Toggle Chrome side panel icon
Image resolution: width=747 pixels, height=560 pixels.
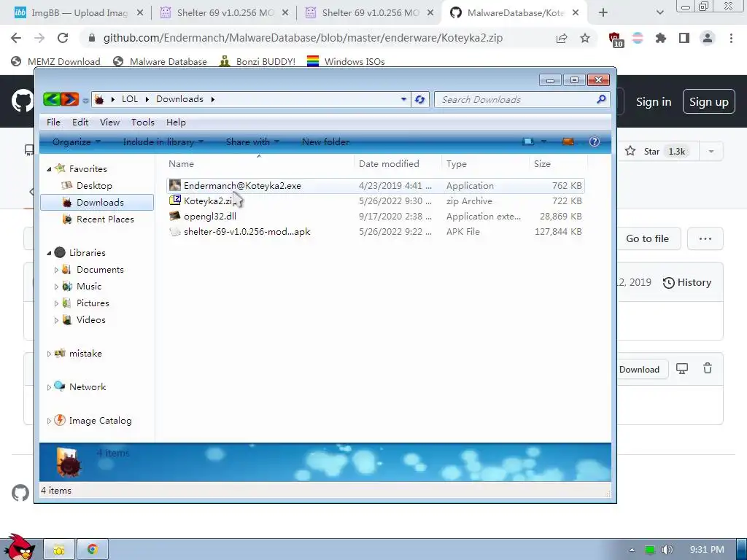(684, 38)
